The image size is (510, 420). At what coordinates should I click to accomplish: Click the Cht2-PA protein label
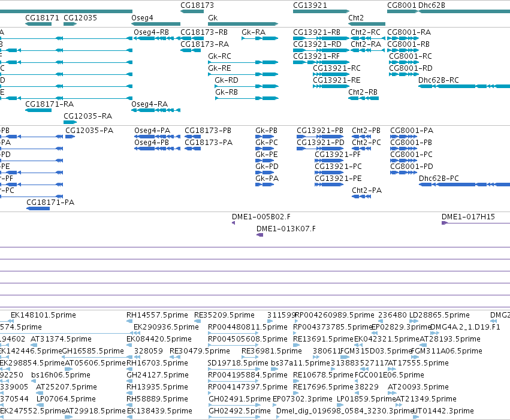click(x=367, y=191)
